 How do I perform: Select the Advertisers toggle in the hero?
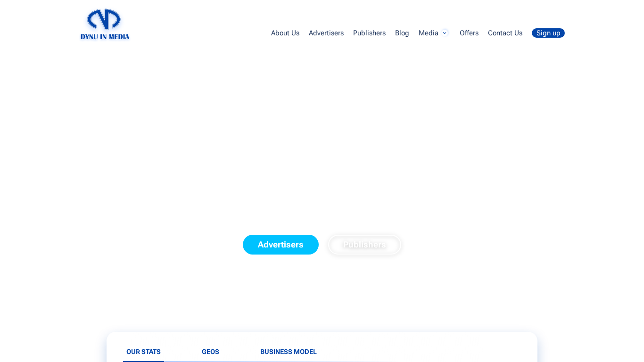pyautogui.click(x=281, y=244)
